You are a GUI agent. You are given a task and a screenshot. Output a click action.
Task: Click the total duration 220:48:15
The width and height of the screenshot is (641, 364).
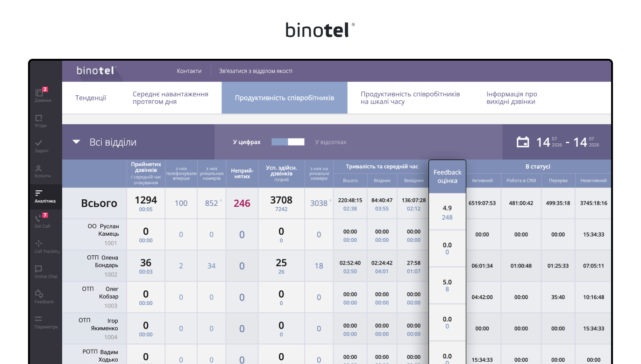pyautogui.click(x=350, y=201)
